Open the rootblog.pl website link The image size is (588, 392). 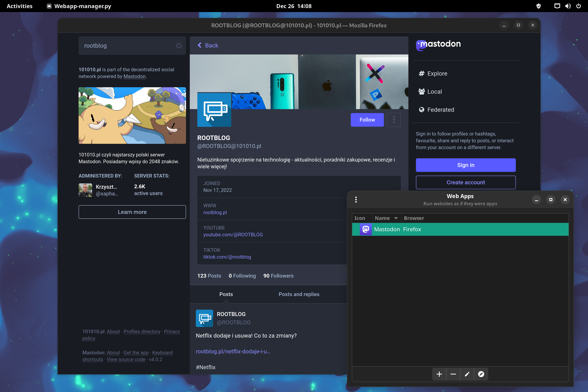(x=215, y=212)
